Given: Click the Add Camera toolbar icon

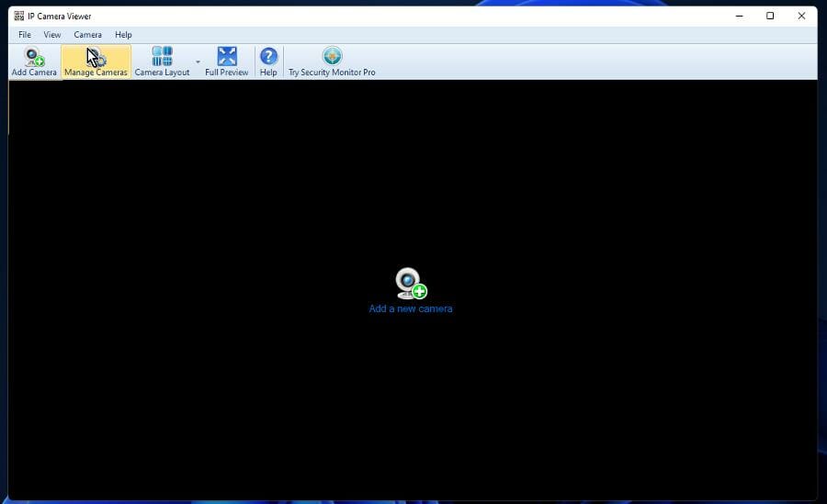Looking at the screenshot, I should coord(34,58).
